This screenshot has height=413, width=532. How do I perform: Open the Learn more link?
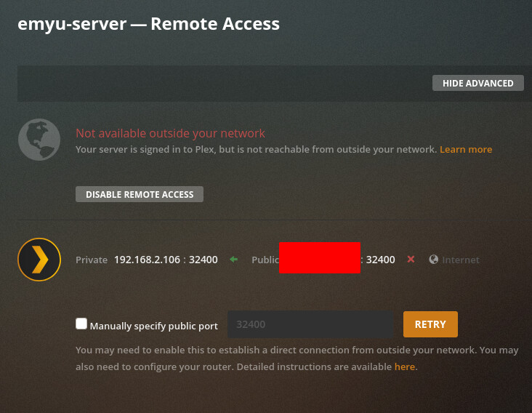[x=466, y=149]
